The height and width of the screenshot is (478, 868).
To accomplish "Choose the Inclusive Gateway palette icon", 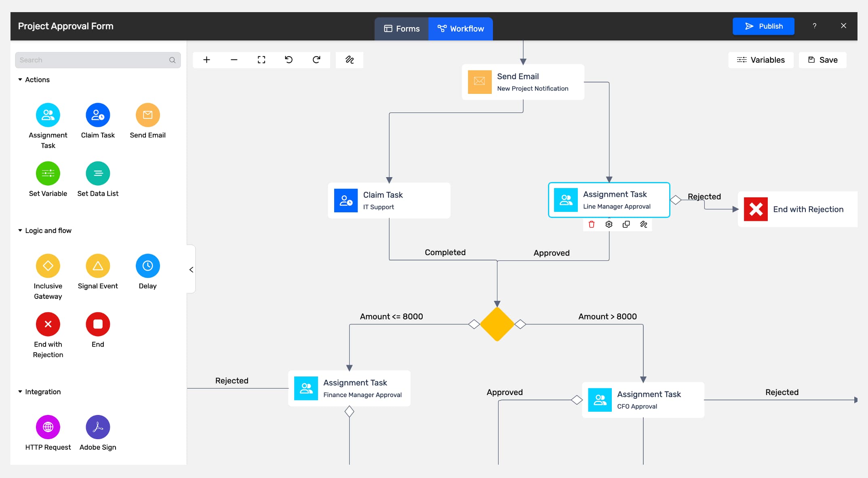I will pyautogui.click(x=48, y=266).
